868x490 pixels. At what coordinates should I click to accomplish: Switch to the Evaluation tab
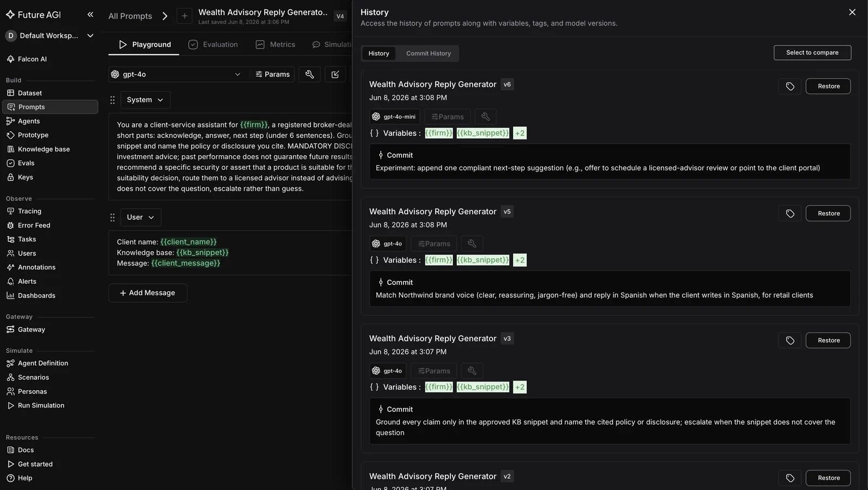click(213, 44)
